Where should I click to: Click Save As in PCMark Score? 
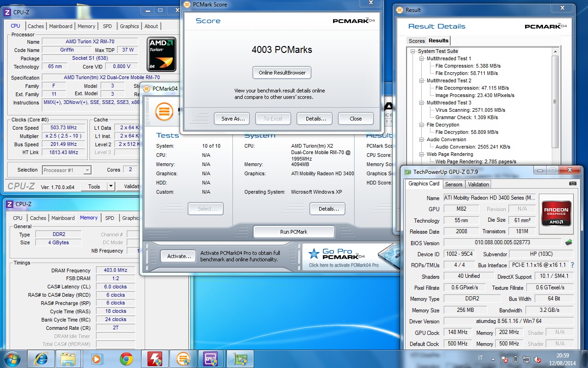tap(233, 119)
